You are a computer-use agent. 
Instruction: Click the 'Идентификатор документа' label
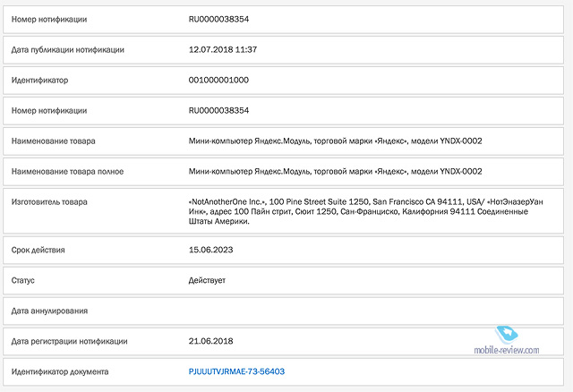60,372
